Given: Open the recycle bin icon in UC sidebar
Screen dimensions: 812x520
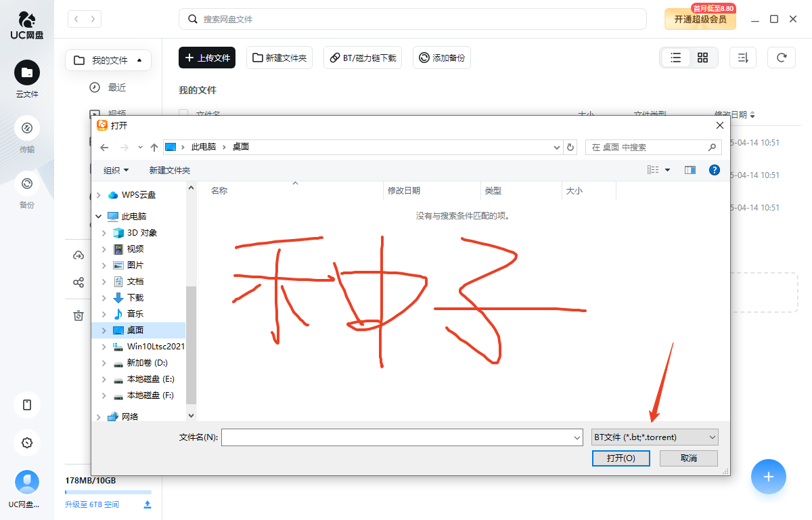Looking at the screenshot, I should click(x=79, y=315).
